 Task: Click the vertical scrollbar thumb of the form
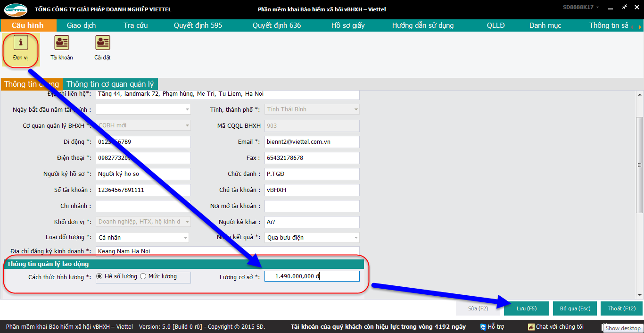click(640, 166)
